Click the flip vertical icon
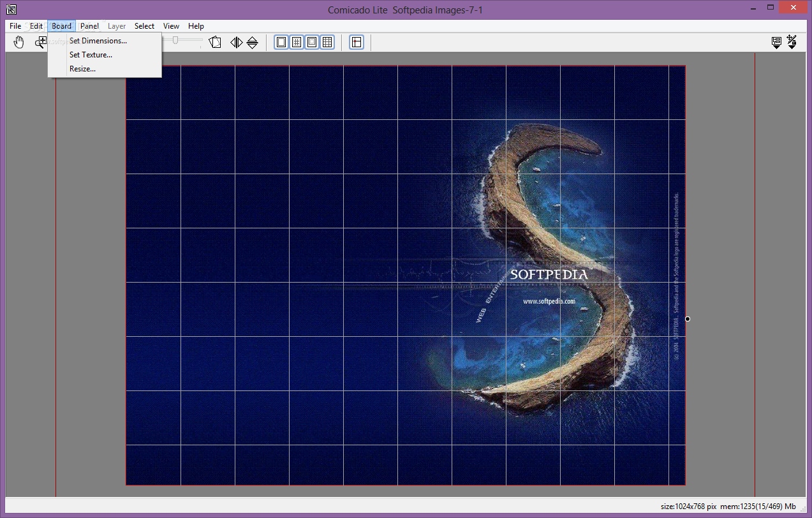Image resolution: width=812 pixels, height=518 pixels. [253, 42]
